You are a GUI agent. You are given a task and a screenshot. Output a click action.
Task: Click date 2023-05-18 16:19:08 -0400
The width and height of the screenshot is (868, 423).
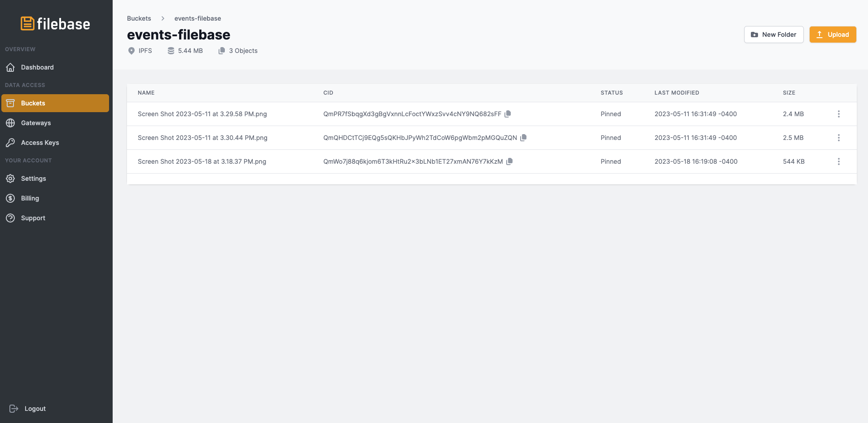(x=696, y=161)
